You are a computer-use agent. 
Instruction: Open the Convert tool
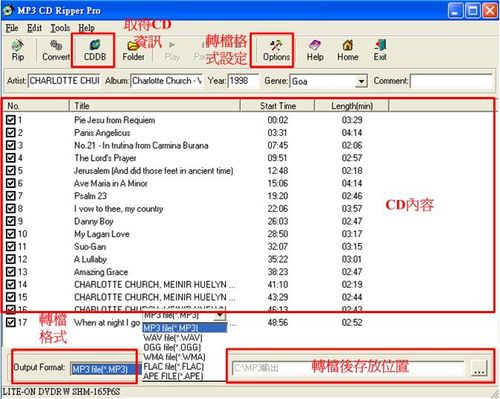[56, 50]
